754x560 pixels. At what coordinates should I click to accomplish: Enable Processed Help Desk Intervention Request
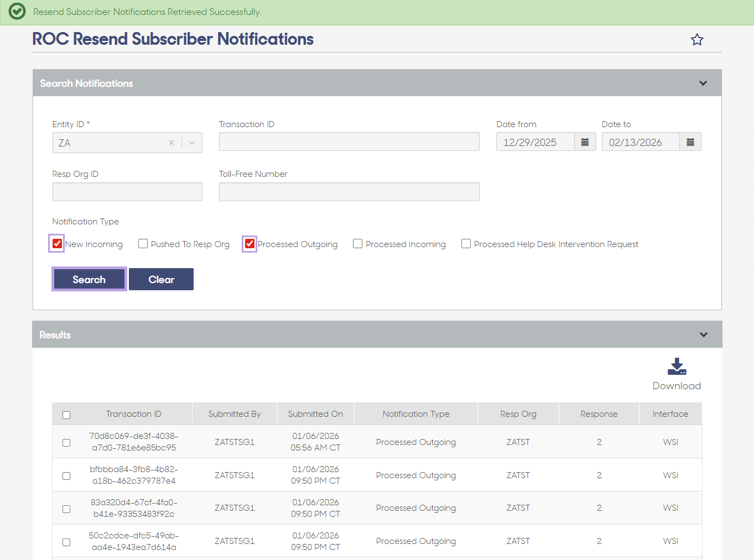tap(466, 244)
